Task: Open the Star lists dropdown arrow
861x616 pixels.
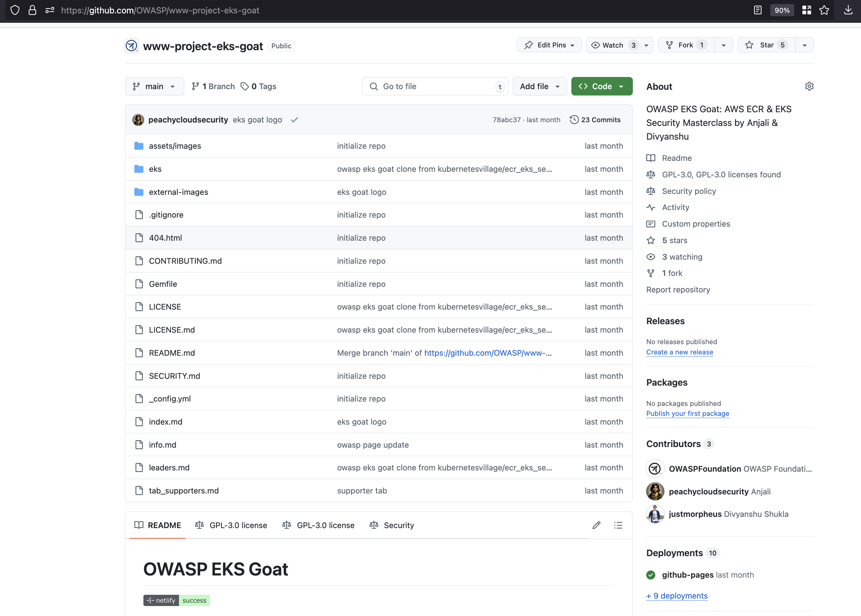Action: pyautogui.click(x=805, y=45)
